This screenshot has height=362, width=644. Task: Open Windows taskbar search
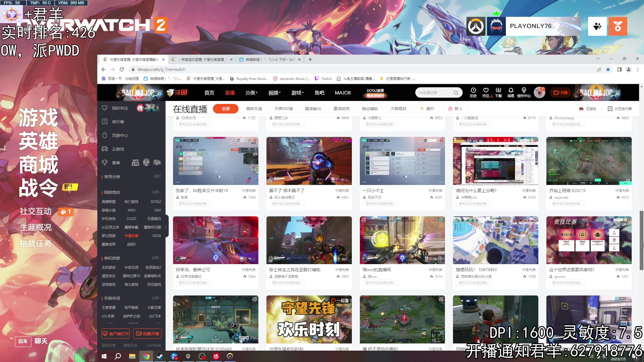tap(118, 356)
